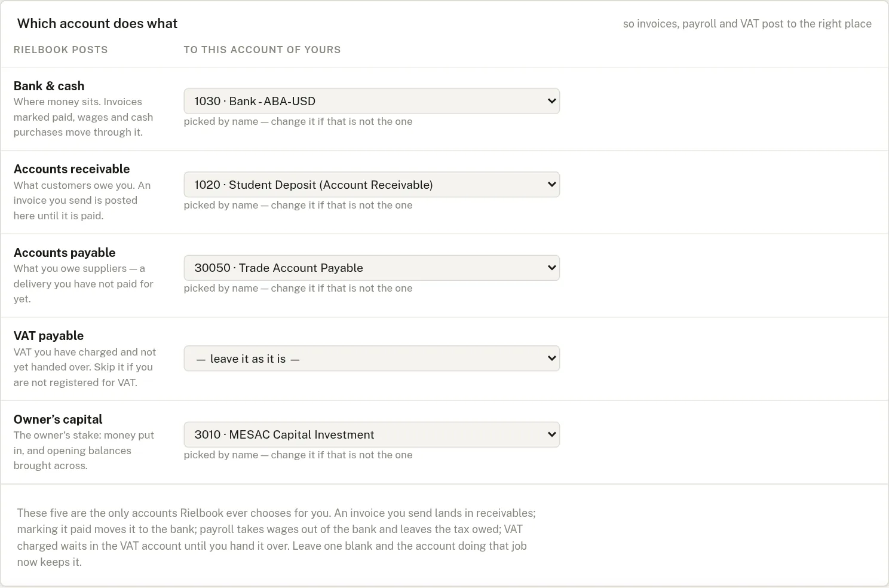889x588 pixels.
Task: Click the footer paragraph beginning 'These five are'
Action: click(276, 537)
